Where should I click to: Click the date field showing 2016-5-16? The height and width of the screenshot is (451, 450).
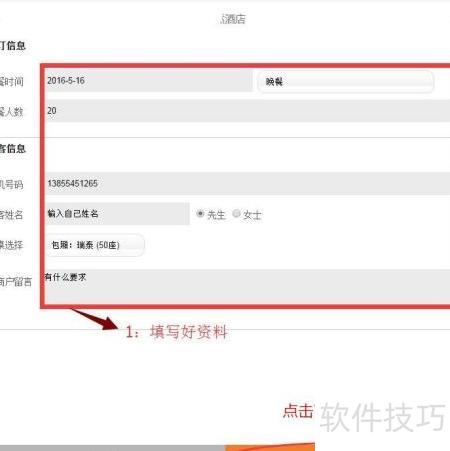coord(149,81)
